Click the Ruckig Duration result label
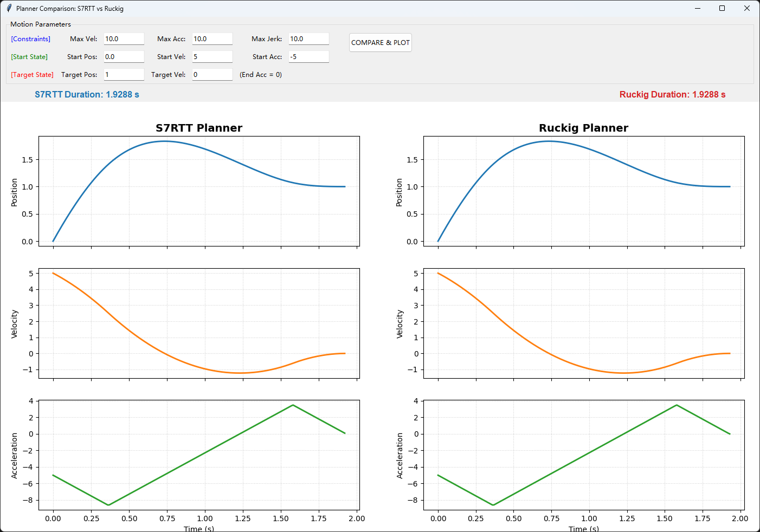760x532 pixels. [672, 94]
